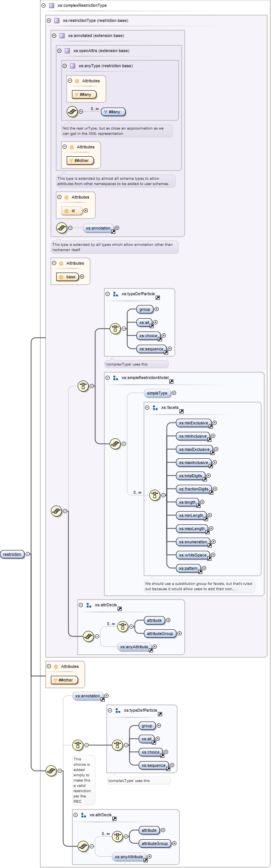
Task: Click note 'extended by all types which allow annotation'
Action: point(115,247)
